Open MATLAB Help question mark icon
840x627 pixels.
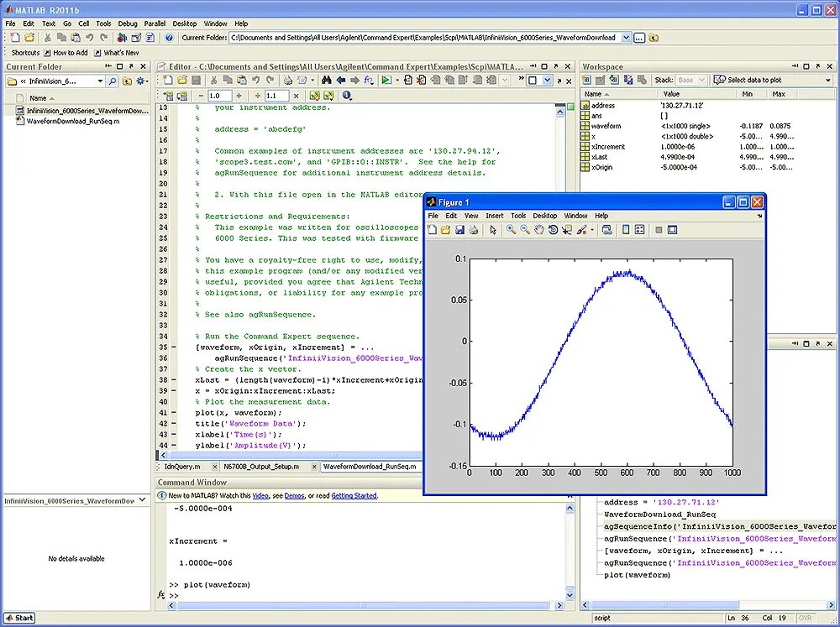[x=170, y=38]
